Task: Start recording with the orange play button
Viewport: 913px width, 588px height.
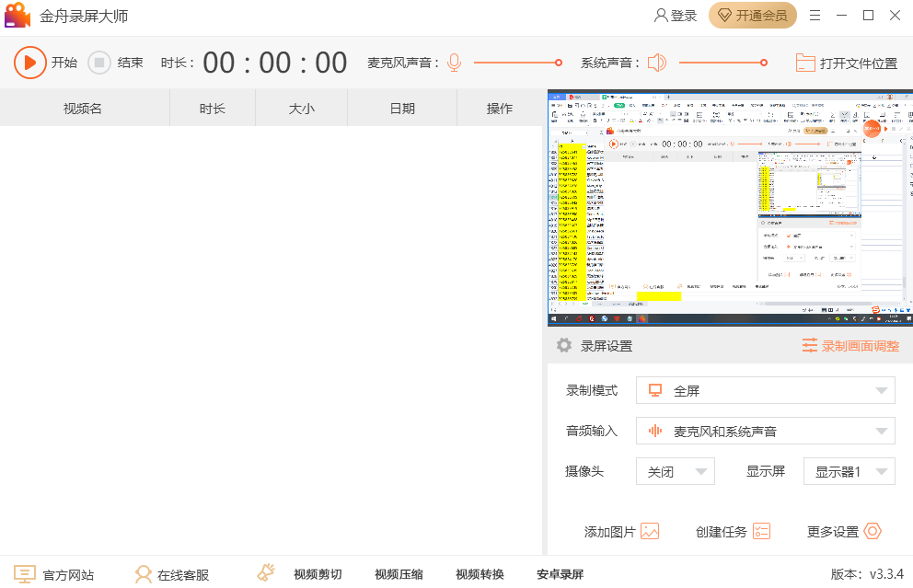Action: pyautogui.click(x=29, y=63)
